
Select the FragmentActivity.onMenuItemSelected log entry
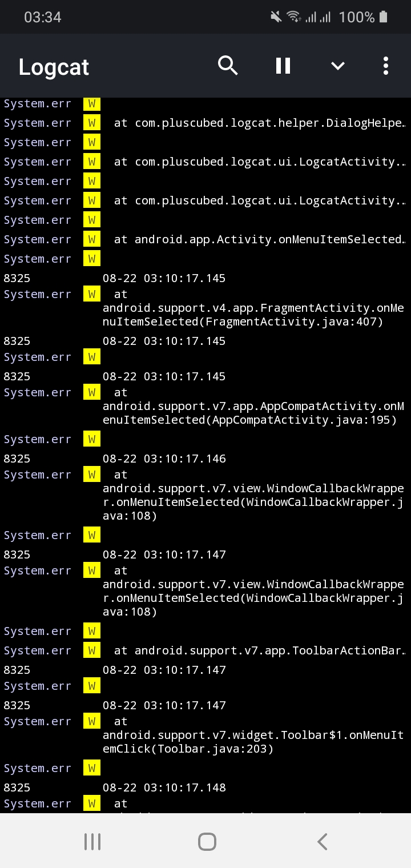[251, 308]
